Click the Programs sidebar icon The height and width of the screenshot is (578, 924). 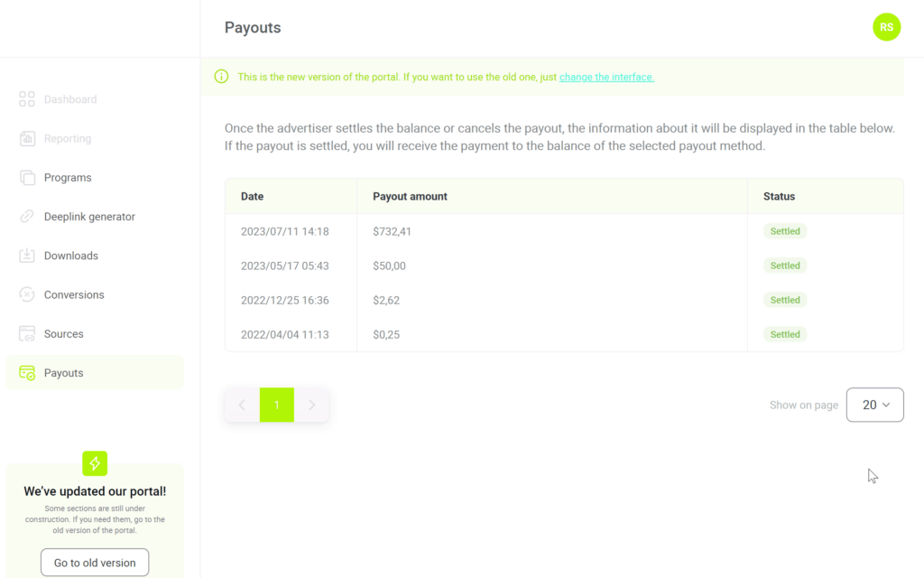[x=27, y=177]
